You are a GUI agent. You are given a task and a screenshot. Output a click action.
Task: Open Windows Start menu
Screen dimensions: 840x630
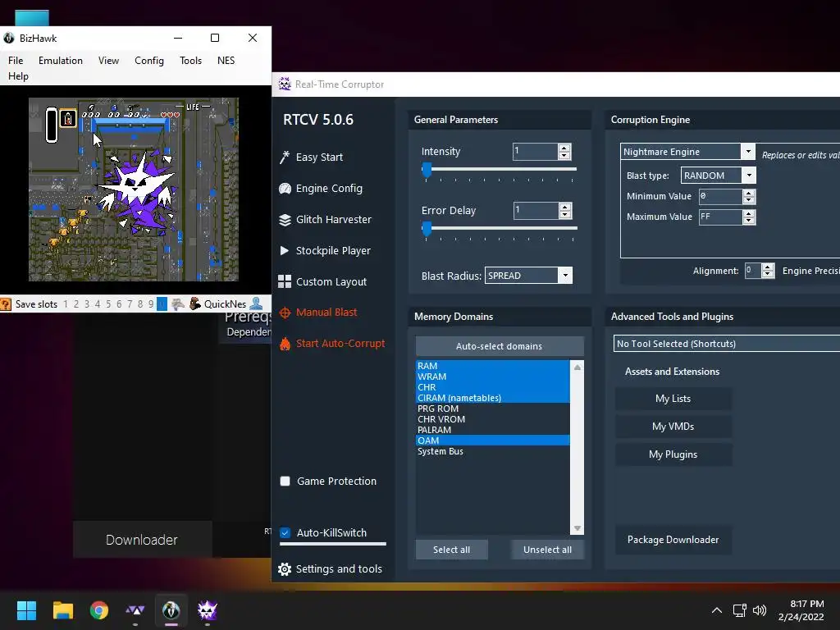coord(26,610)
